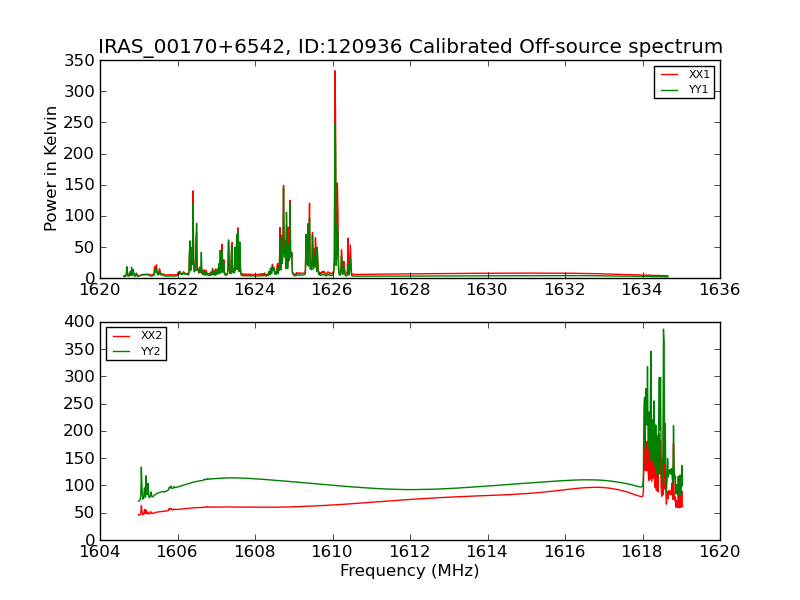
Task: Click the 1618 tick label on bottom plot
Action: pos(642,552)
